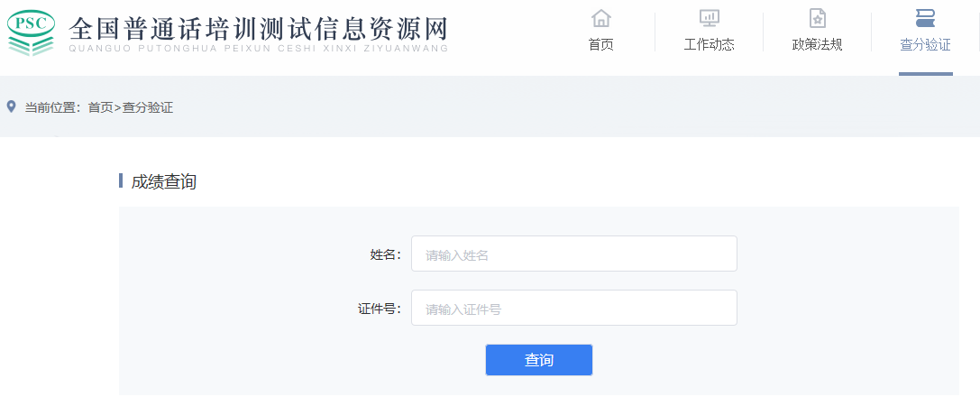Click the monitor chart icon above 工作动态
Image resolution: width=980 pixels, height=406 pixels.
[x=709, y=18]
